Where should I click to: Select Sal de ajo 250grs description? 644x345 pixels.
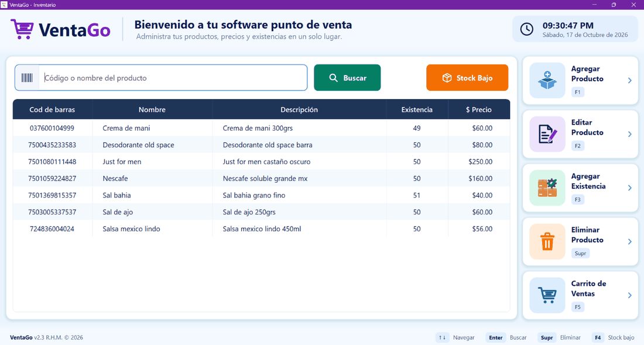[299, 213]
